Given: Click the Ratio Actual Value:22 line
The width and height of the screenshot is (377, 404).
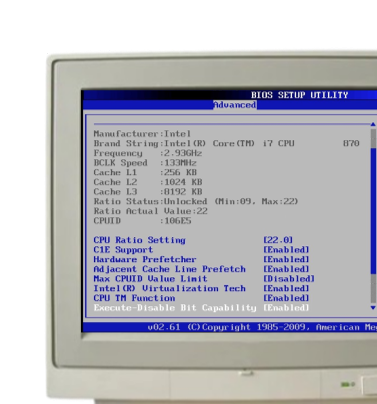Looking at the screenshot, I should [151, 211].
